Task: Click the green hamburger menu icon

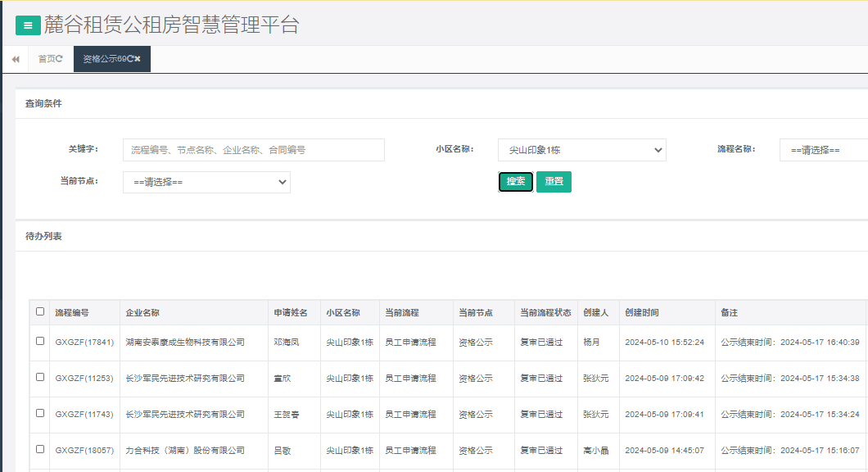Action: 27,25
